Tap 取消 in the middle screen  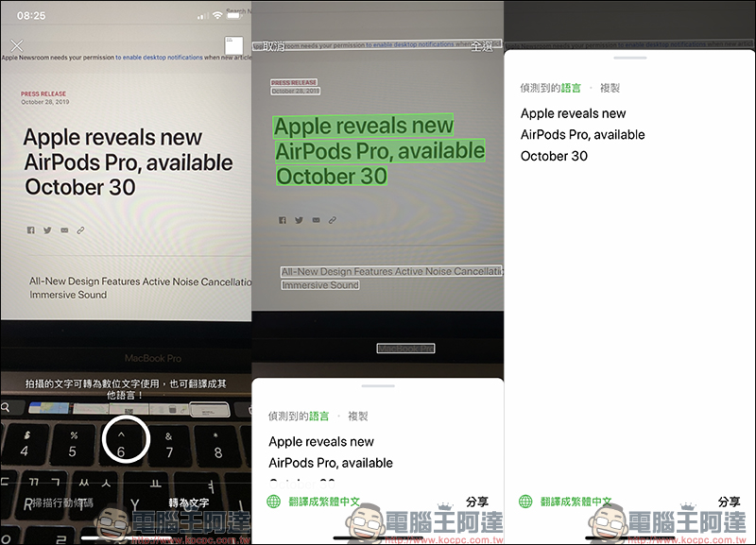click(x=273, y=46)
